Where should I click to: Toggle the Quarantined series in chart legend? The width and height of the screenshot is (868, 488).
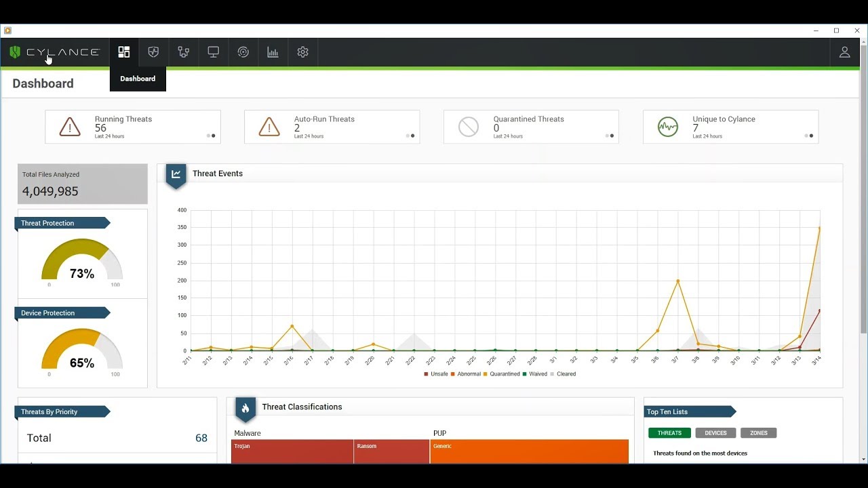[502, 374]
